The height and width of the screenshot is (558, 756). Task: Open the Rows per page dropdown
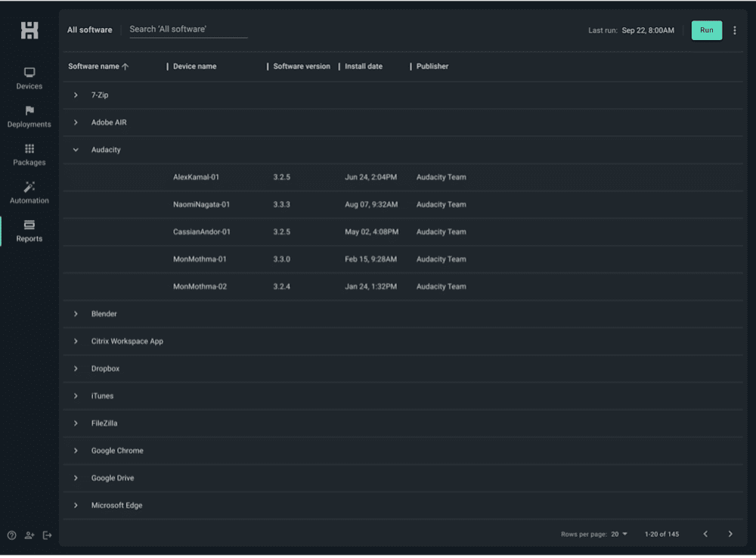click(x=620, y=535)
